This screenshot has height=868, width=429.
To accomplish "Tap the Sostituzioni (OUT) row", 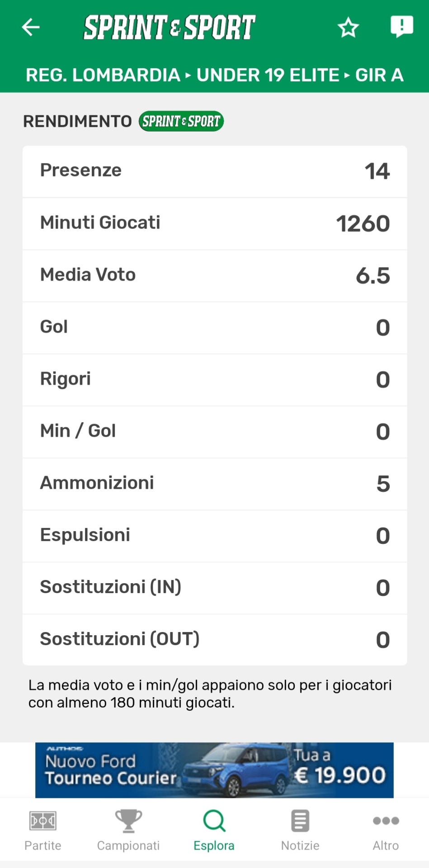I will 215,640.
